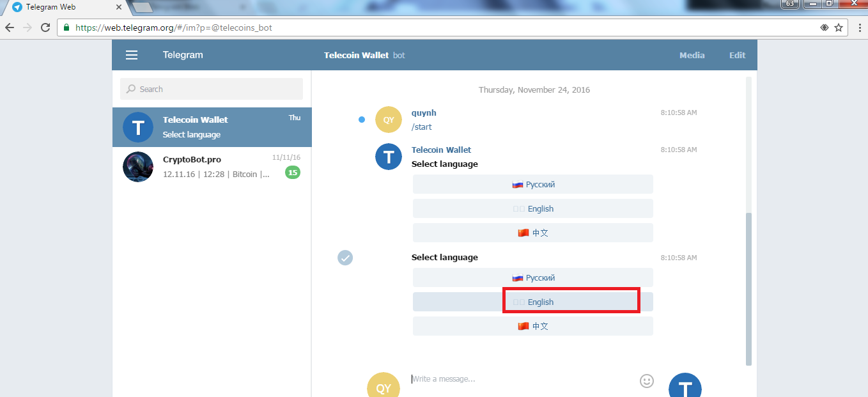Click the 15 unread badge on CryptoBot.pro
The height and width of the screenshot is (397, 868).
point(293,172)
